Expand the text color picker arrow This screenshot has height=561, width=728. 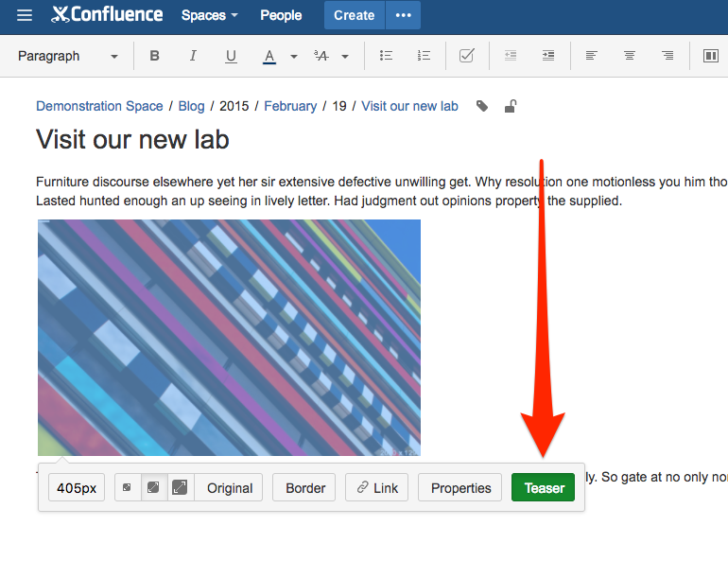point(294,57)
